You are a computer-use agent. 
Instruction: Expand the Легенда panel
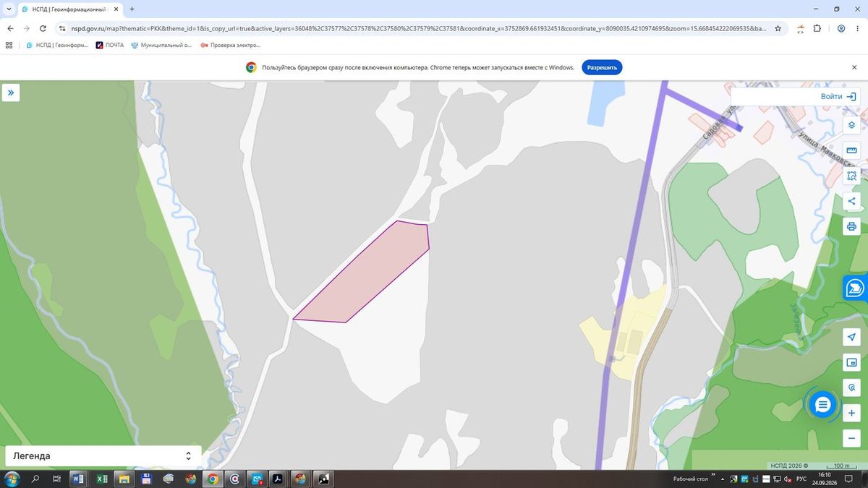click(103, 456)
